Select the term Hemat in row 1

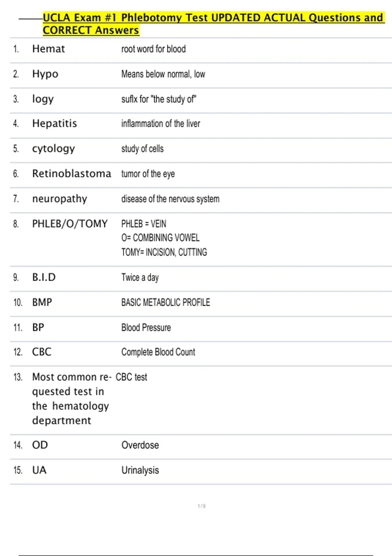[x=49, y=49]
